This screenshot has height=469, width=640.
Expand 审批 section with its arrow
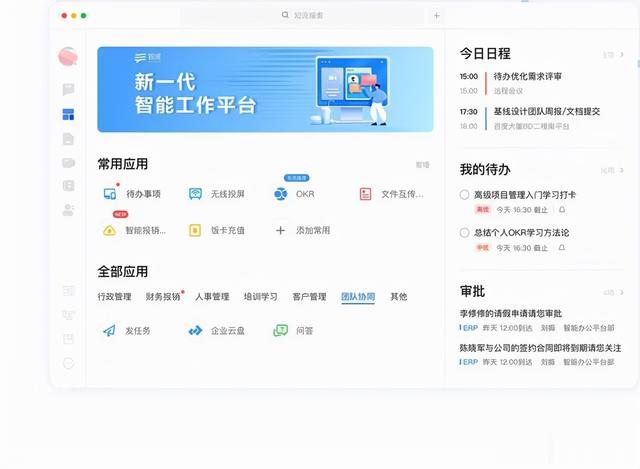tap(622, 292)
